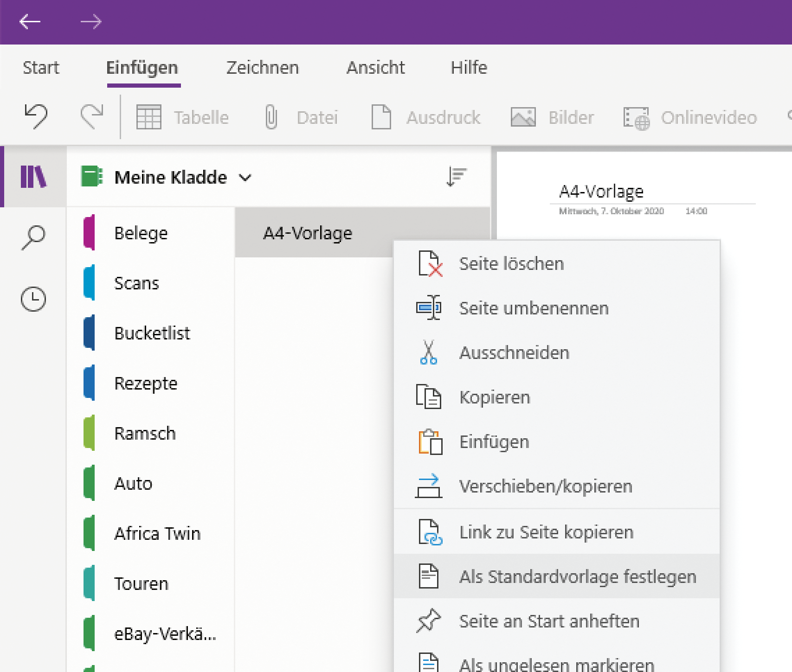Select the Rezepte section
This screenshot has width=792, height=672.
click(146, 383)
